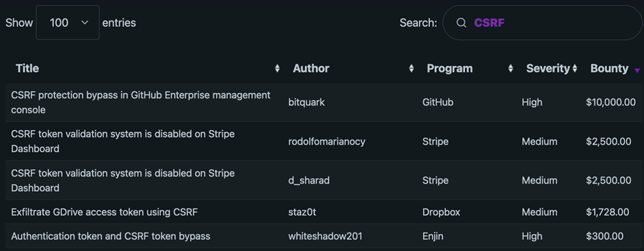Click the purple Bounty descending sort arrow
Viewport: 644px width, 251px height.
(637, 71)
